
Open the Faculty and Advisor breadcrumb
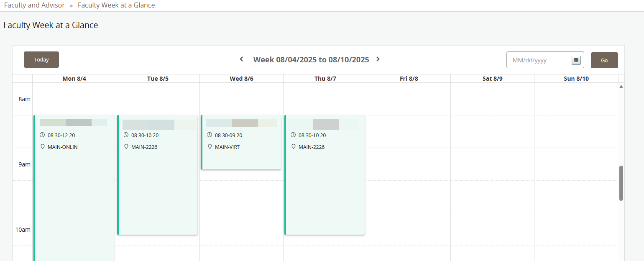click(x=34, y=5)
